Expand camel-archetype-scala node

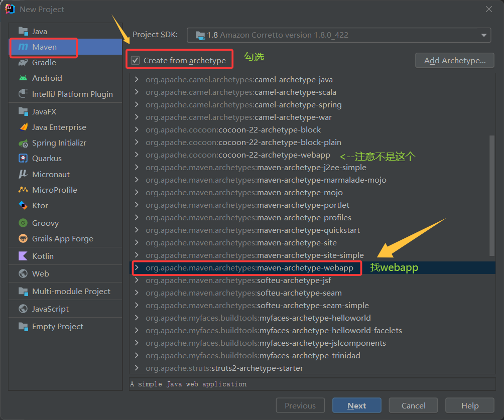pos(137,92)
